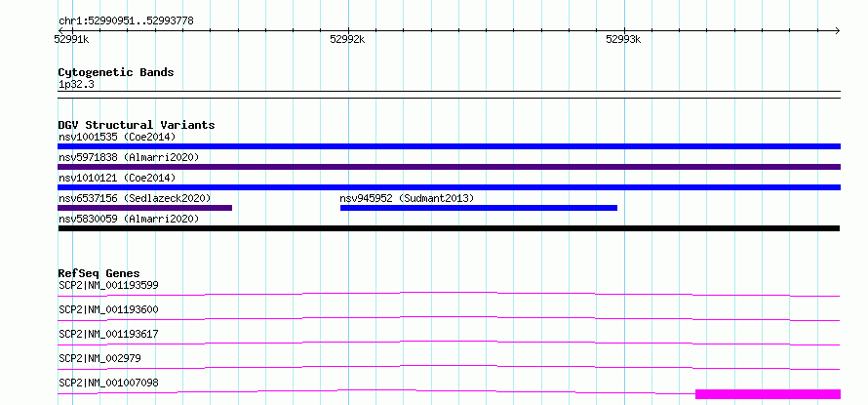Click the NM_001193599 intron line
The height and width of the screenshot is (405, 868).
click(x=449, y=292)
